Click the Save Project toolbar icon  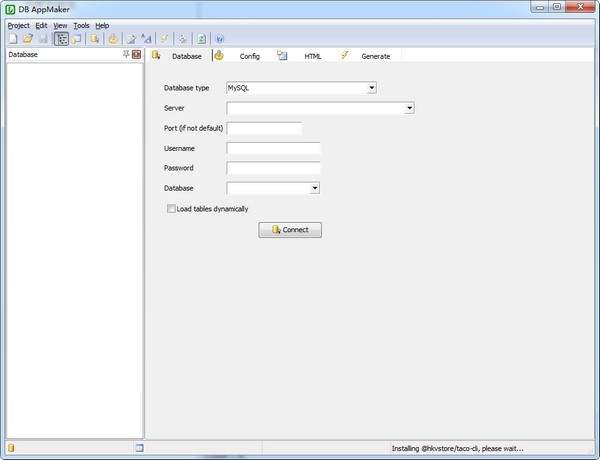pyautogui.click(x=43, y=39)
